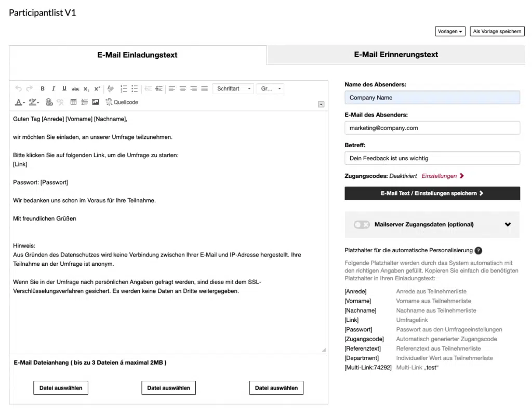Image resolution: width=532 pixels, height=413 pixels.
Task: Apply italic formatting
Action: [x=53, y=88]
